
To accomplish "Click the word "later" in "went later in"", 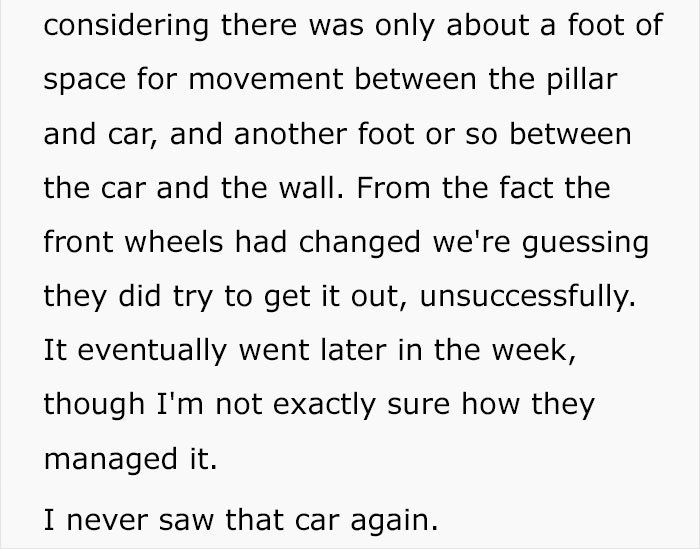I will pos(353,349).
